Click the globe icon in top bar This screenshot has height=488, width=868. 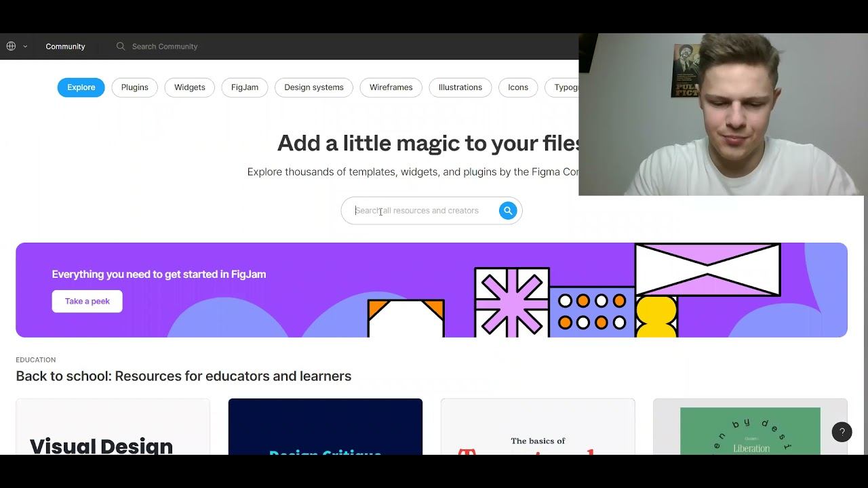[11, 46]
